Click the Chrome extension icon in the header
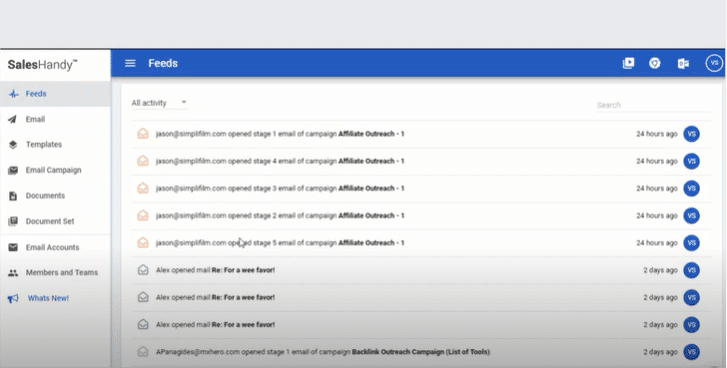The image size is (727, 368). [655, 63]
